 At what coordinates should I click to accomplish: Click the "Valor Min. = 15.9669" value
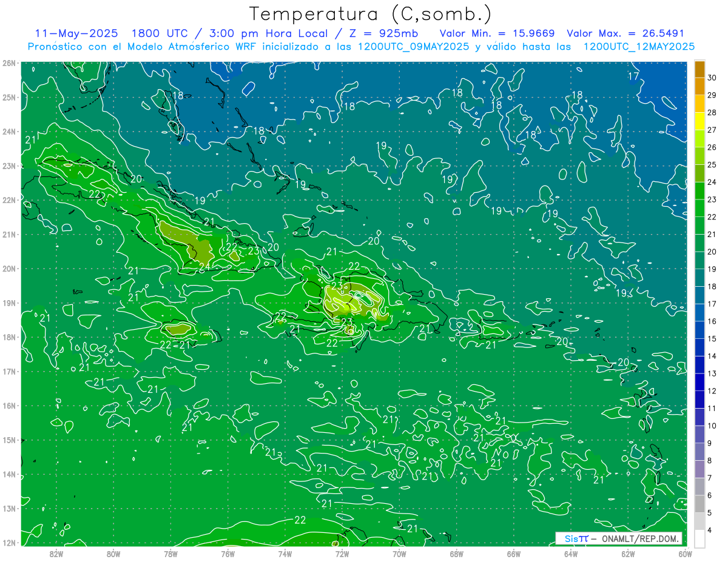pos(497,33)
